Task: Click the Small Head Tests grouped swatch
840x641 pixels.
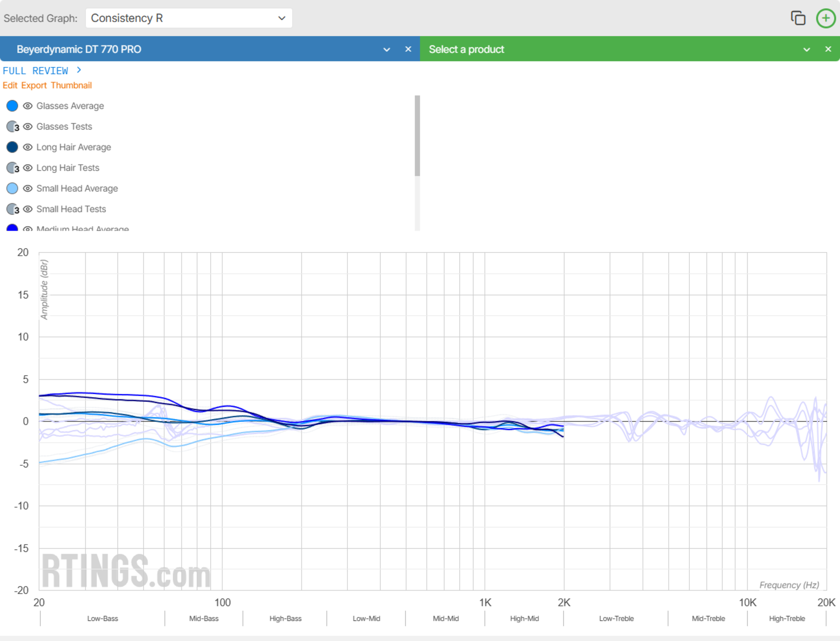Action: point(13,209)
